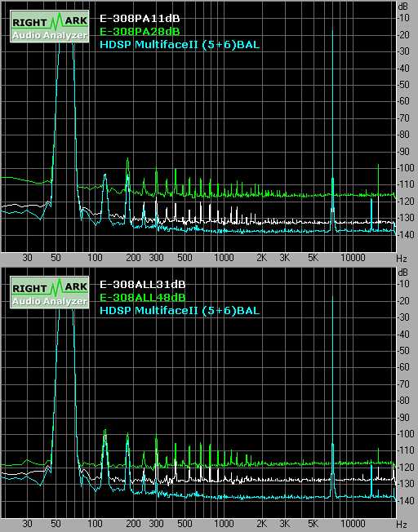Click the 1000 frequency tick on top graph
418x532 pixels.
pos(224,258)
